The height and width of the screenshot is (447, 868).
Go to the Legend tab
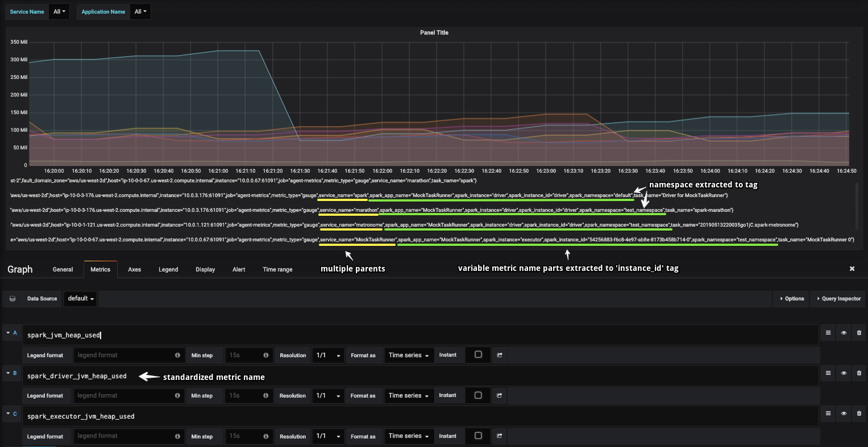click(168, 269)
